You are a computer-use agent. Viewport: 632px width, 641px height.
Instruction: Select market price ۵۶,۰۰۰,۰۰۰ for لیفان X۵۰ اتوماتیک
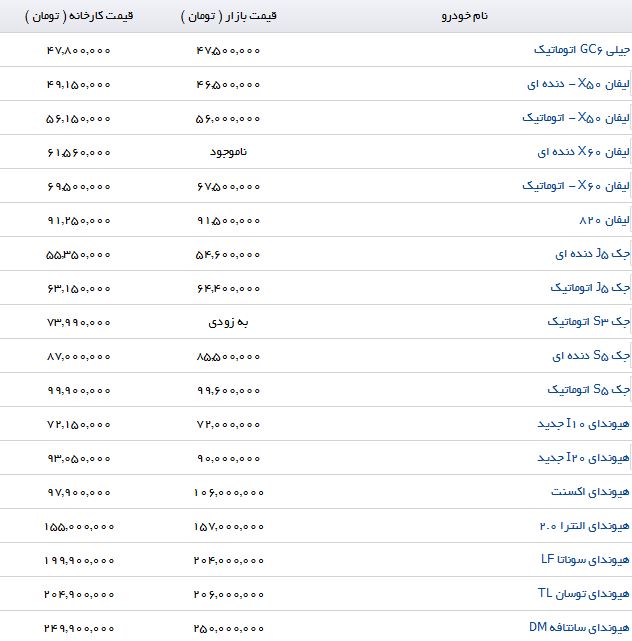click(228, 119)
